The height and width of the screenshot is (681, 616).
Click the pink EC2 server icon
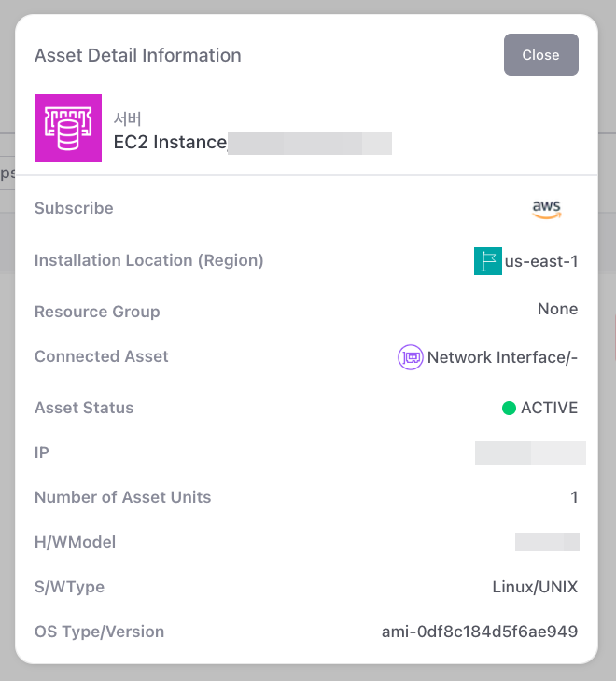coord(67,128)
